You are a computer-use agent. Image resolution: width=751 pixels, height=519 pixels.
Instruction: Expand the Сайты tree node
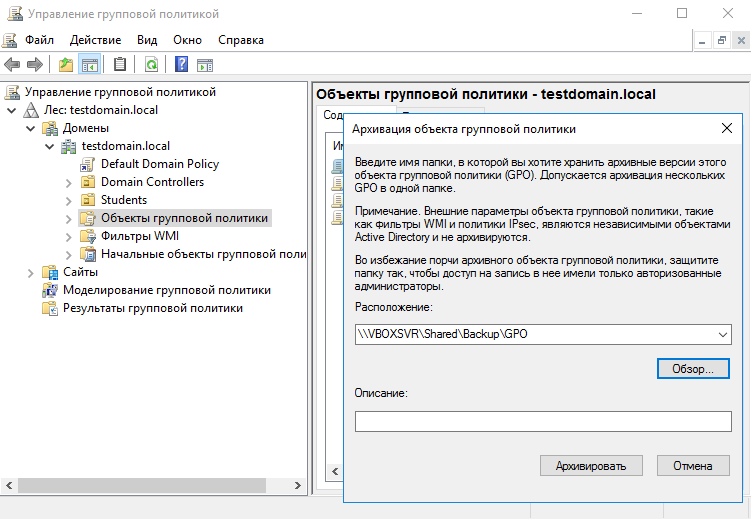coord(29,272)
